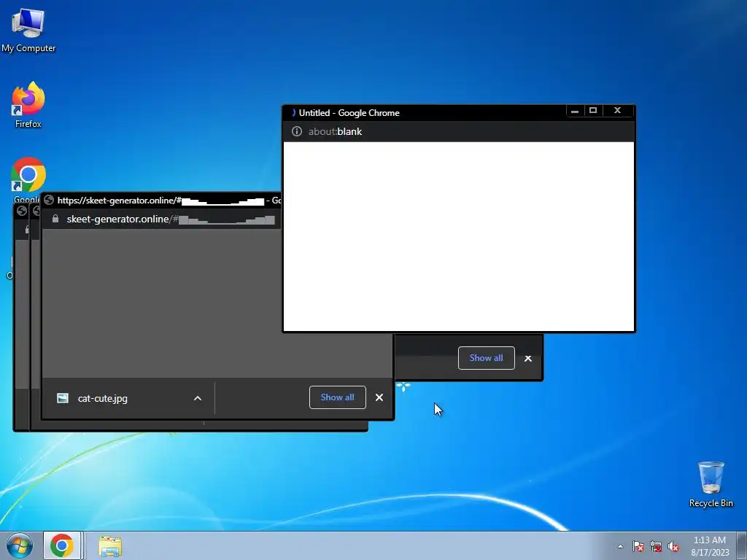747x560 pixels.
Task: Show hidden system tray icons
Action: coord(620,546)
